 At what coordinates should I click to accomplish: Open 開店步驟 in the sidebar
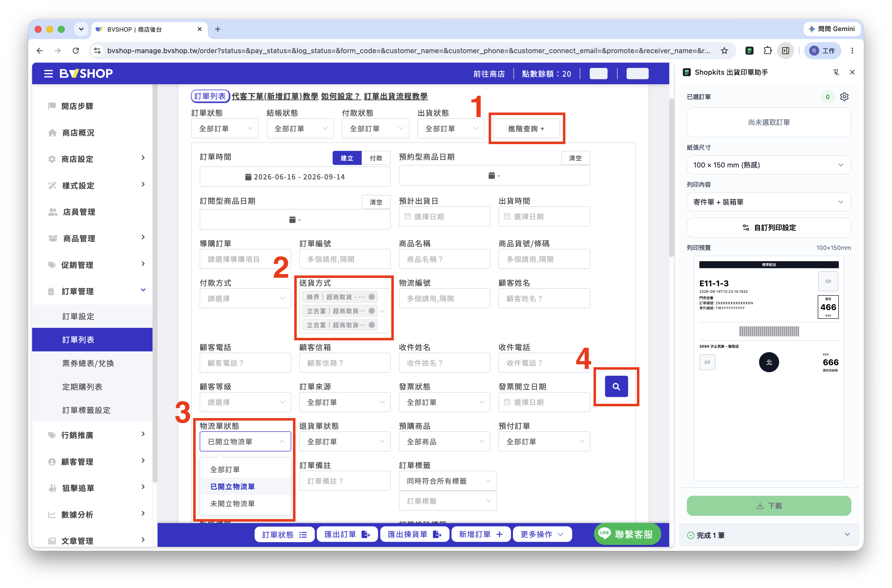coord(77,106)
